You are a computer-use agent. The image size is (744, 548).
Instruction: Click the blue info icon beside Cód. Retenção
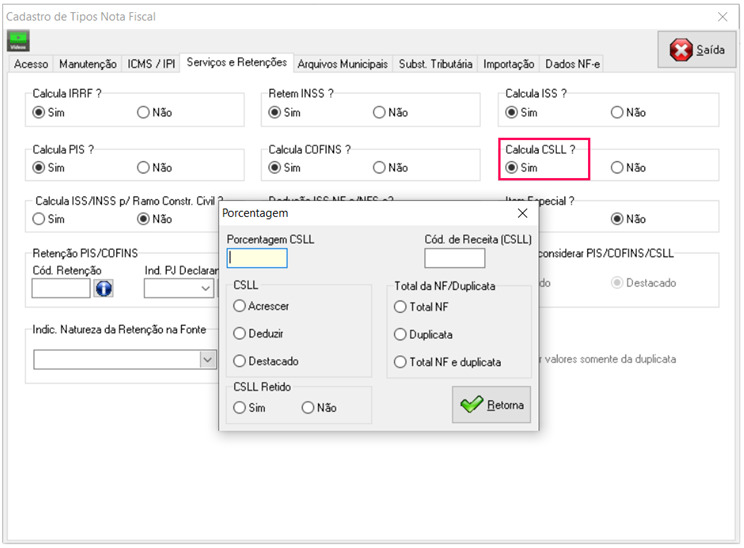coord(104,289)
